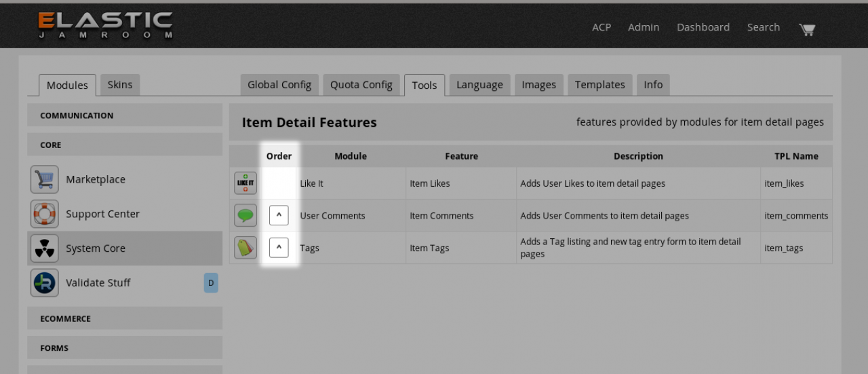Open the Templates tab
The width and height of the screenshot is (868, 374).
pyautogui.click(x=599, y=85)
